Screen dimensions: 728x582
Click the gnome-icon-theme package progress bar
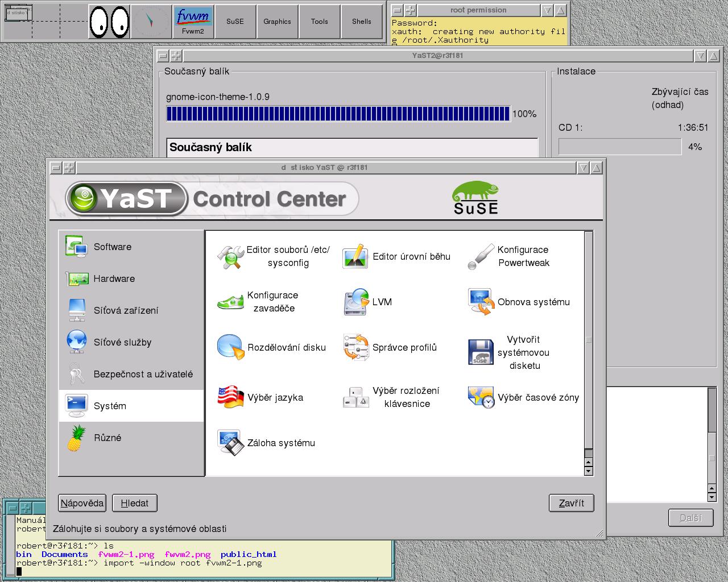338,114
